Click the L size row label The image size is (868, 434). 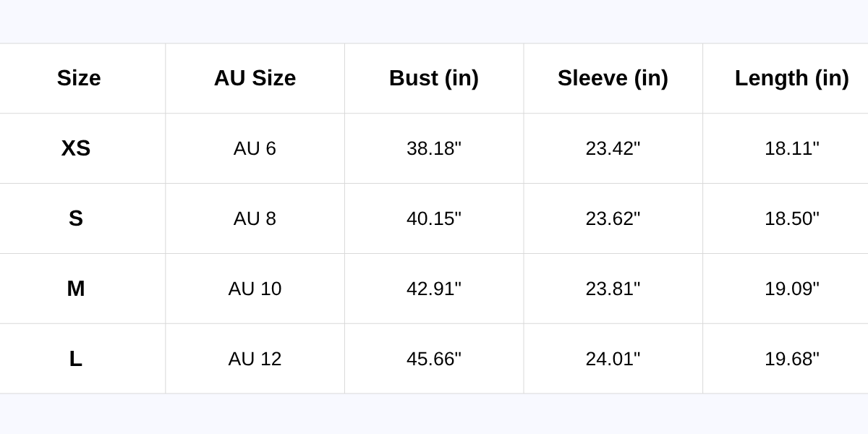(x=76, y=359)
